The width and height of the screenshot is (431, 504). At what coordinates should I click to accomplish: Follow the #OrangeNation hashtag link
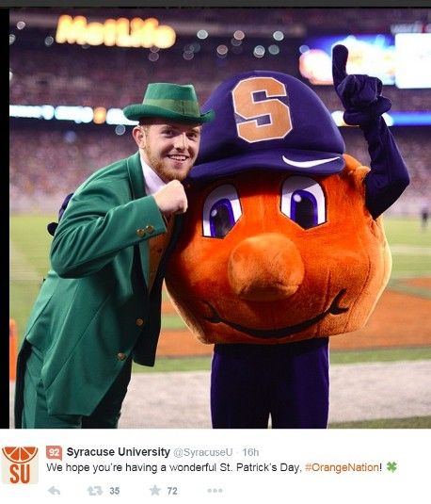342,467
